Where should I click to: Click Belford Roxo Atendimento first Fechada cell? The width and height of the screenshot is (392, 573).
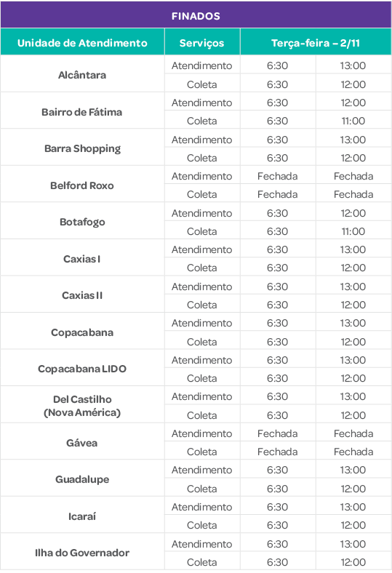pos(278,176)
